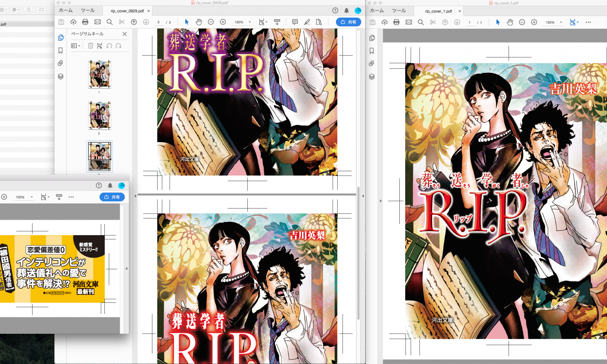Toggle bookmarks in rip_cover_1.pdf sidebar

click(x=372, y=51)
